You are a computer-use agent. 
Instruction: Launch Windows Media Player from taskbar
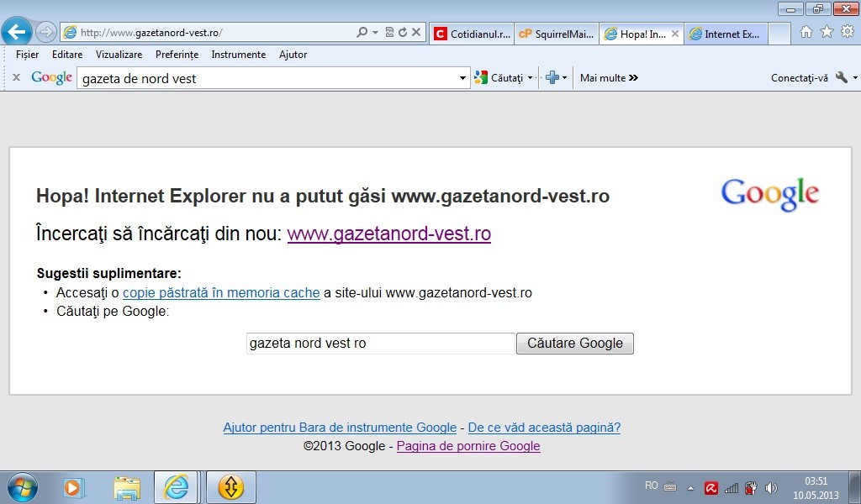(74, 487)
